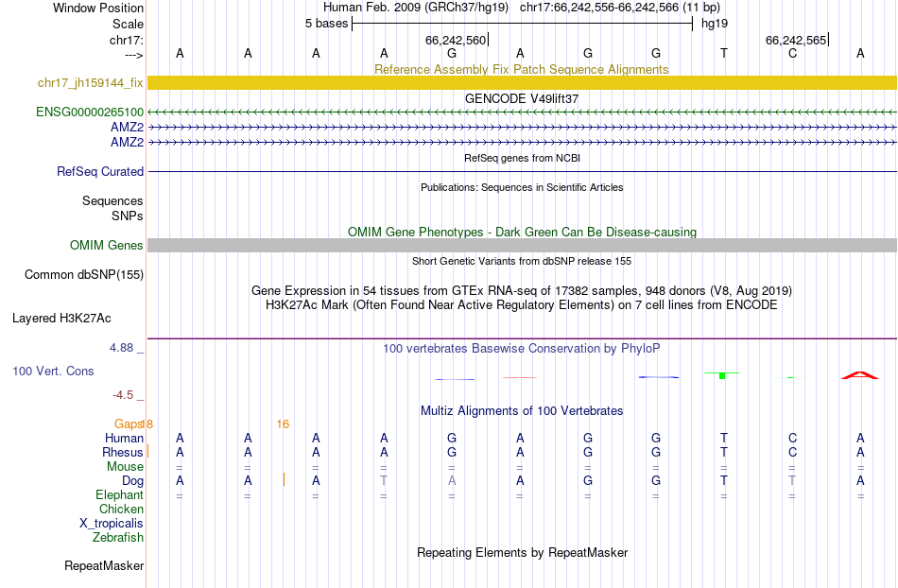Click the OMIM Genes label
This screenshot has height=588, width=898.
coord(107,245)
